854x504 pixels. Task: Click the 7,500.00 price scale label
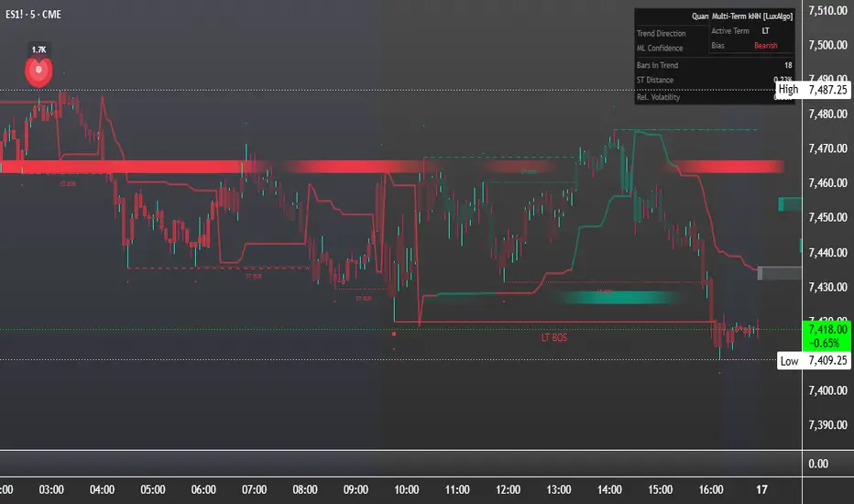827,45
